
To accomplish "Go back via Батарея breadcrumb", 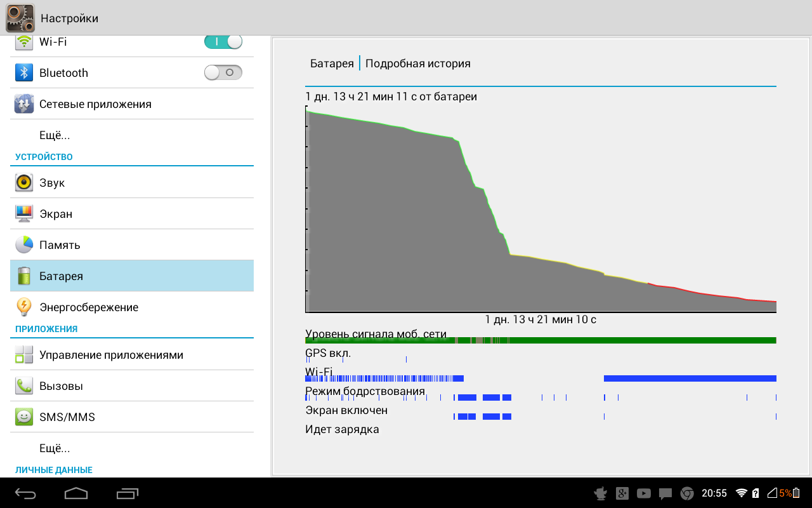I will click(x=332, y=63).
